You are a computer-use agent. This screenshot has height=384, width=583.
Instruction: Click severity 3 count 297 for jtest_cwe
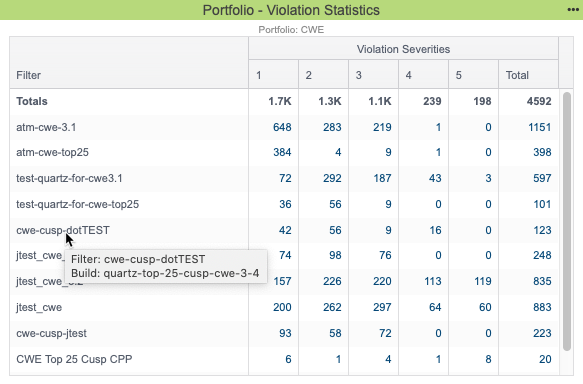pyautogui.click(x=382, y=307)
